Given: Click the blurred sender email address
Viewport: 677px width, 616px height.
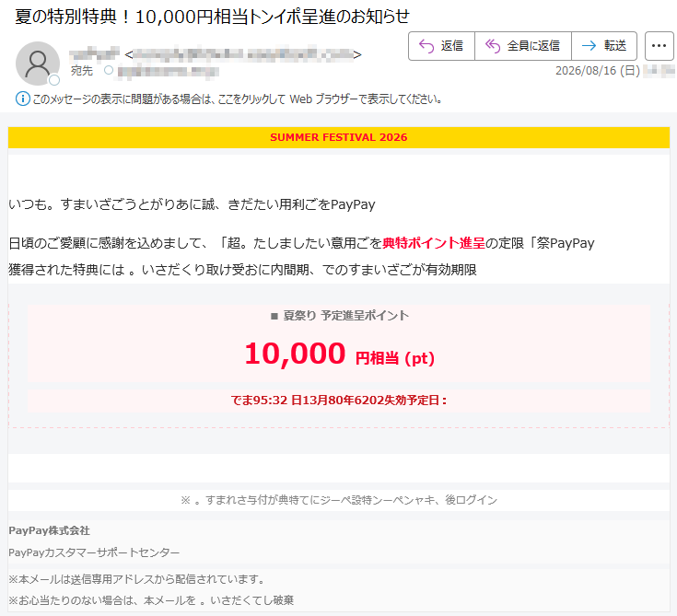Looking at the screenshot, I should pyautogui.click(x=242, y=54).
